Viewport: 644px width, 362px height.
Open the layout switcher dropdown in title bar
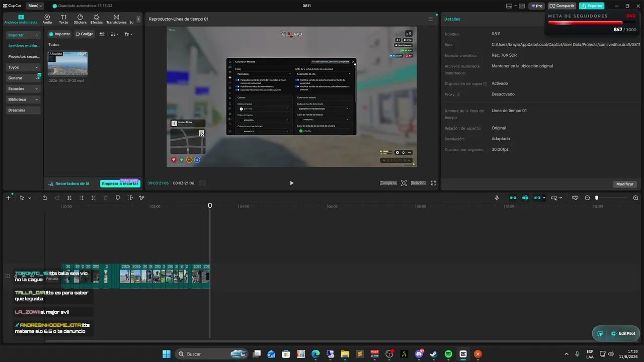[x=511, y=6]
